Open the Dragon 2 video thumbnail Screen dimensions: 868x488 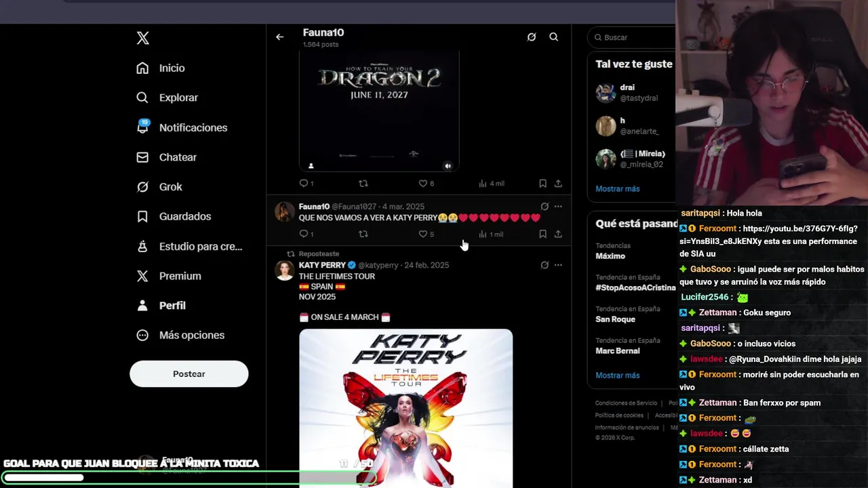[379, 110]
